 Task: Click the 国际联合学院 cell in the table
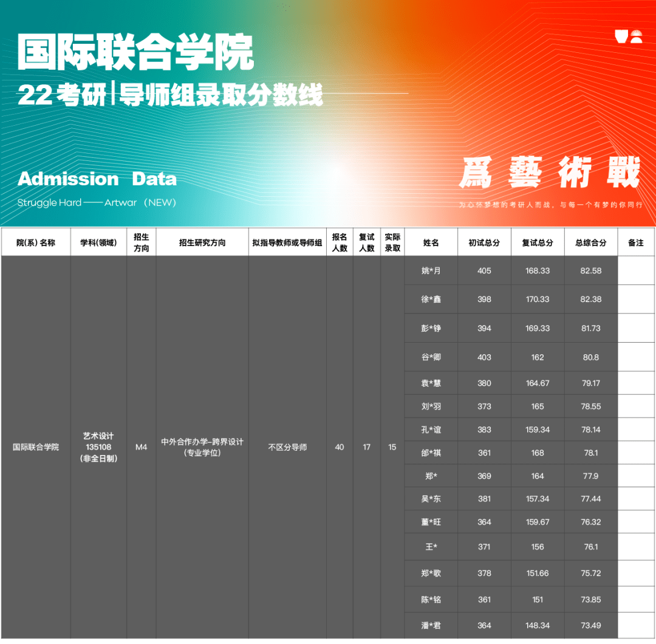(x=36, y=447)
